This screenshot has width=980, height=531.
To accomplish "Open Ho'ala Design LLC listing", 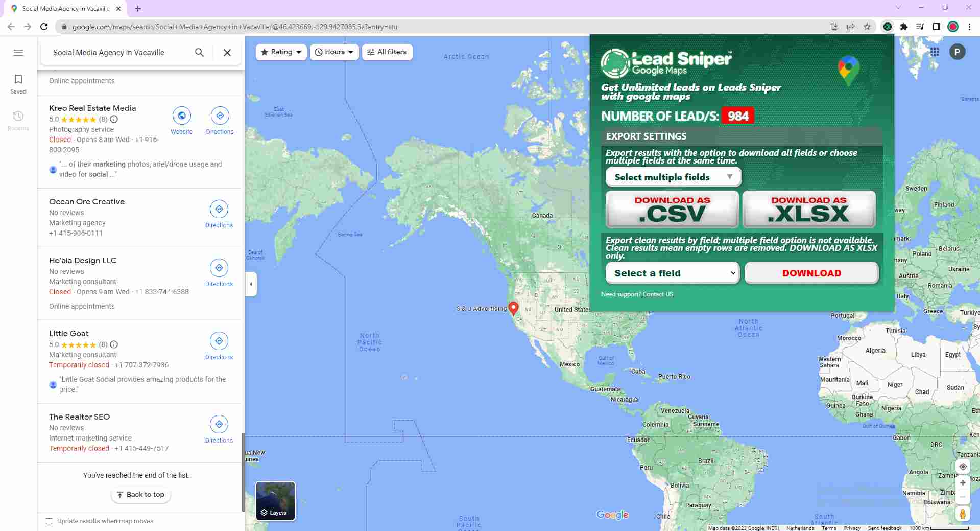I will (83, 261).
